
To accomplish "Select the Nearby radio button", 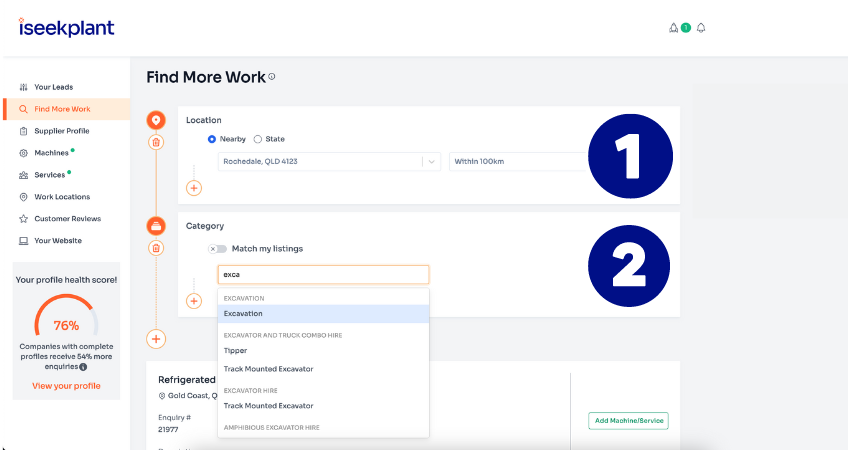I will point(212,139).
